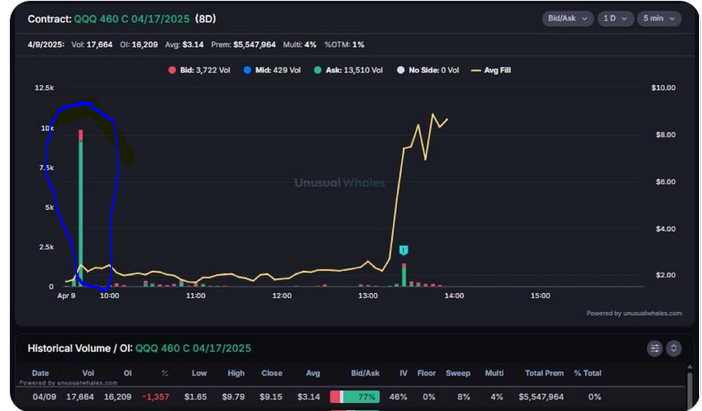Click the $1.65 low value
Screen dimensions: 702x411
pyautogui.click(x=196, y=397)
